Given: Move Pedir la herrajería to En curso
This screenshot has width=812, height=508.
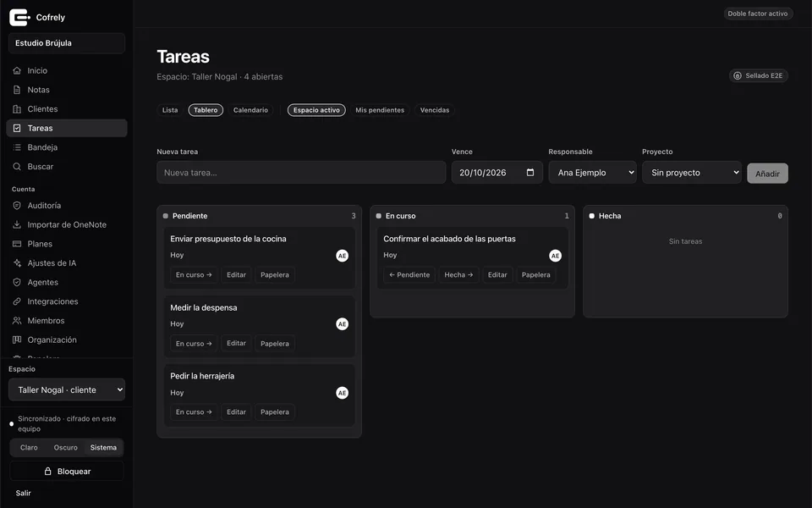Looking at the screenshot, I should pos(194,411).
